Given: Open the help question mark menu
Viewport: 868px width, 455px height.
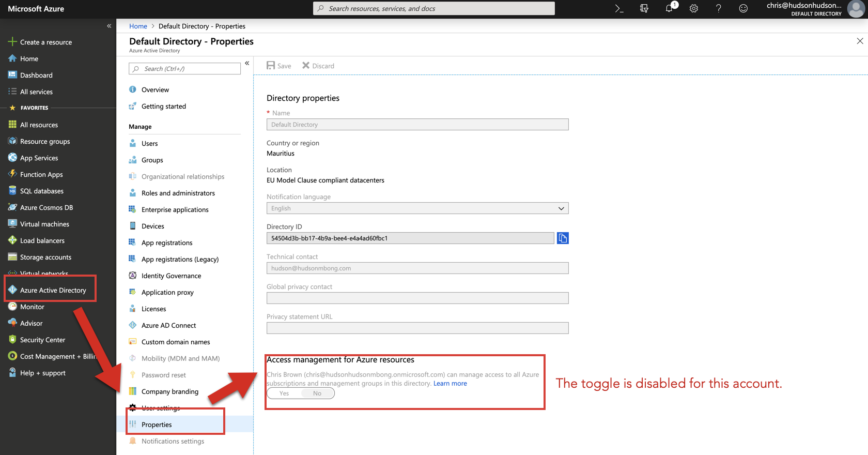Looking at the screenshot, I should pos(719,8).
